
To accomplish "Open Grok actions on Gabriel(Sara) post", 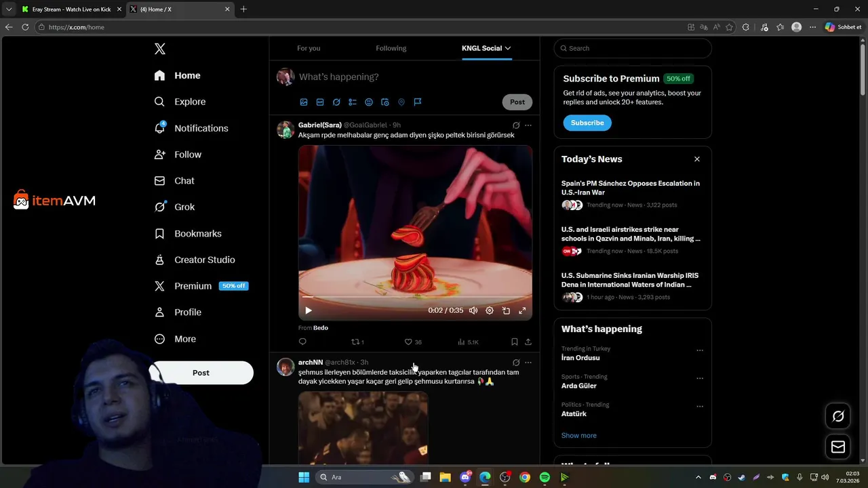I will [516, 125].
